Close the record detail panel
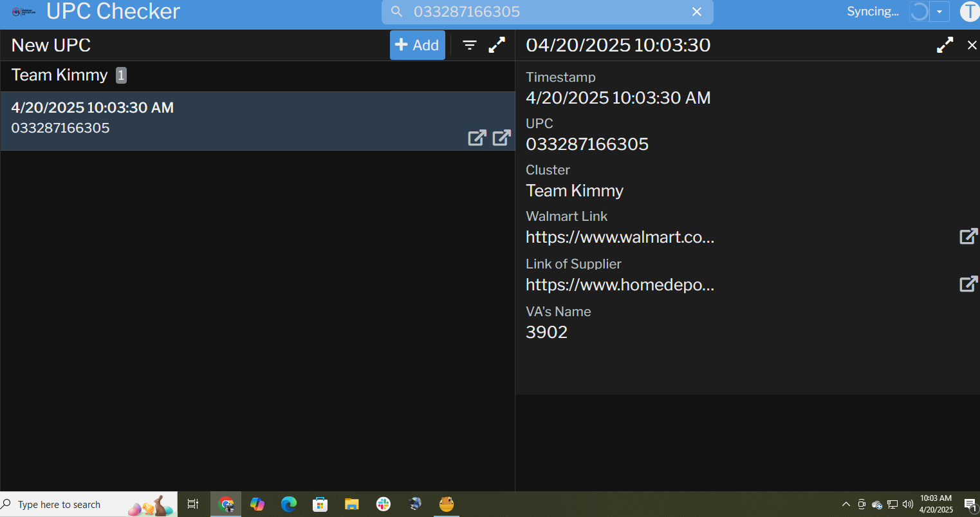This screenshot has width=980, height=517. 972,45
